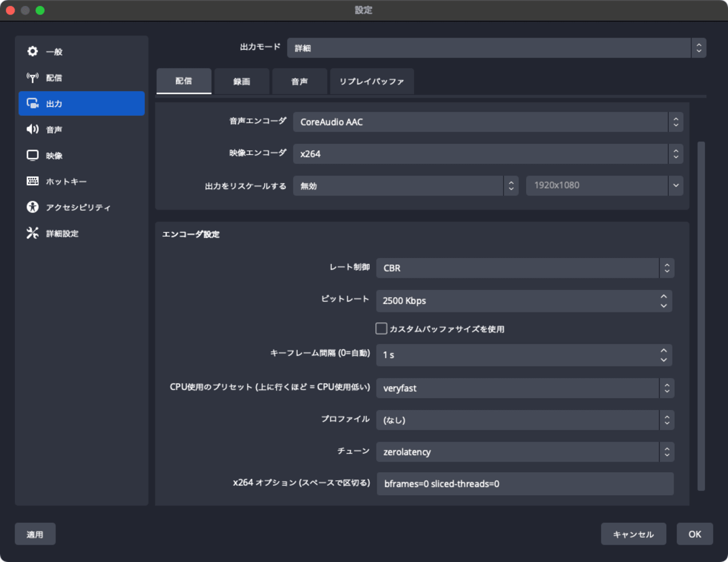Click the 適用 button
The image size is (728, 562).
(35, 534)
